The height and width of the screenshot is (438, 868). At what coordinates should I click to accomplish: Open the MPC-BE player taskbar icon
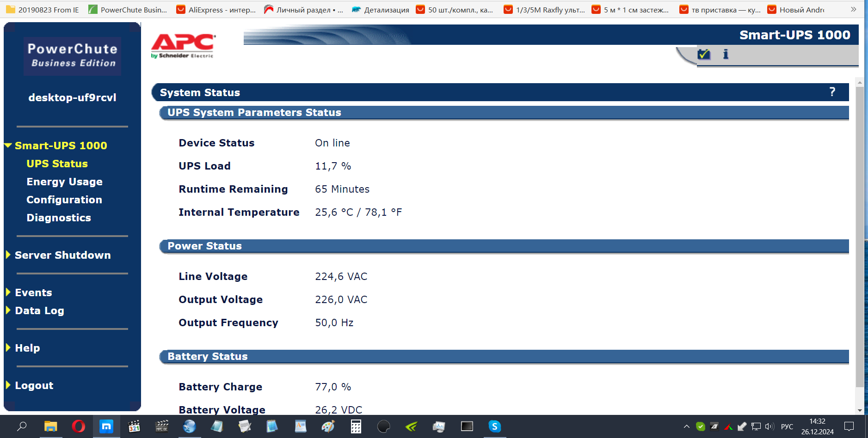click(162, 426)
